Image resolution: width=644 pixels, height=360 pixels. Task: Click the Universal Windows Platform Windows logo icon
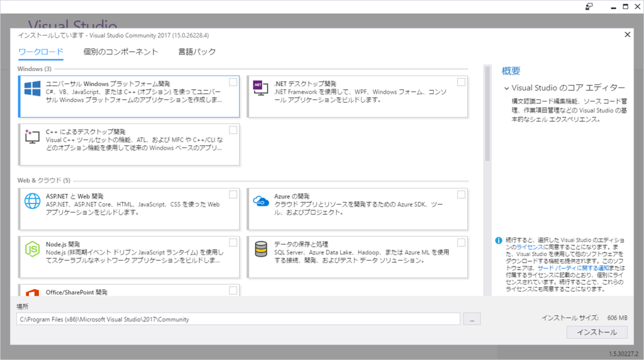[x=33, y=88]
